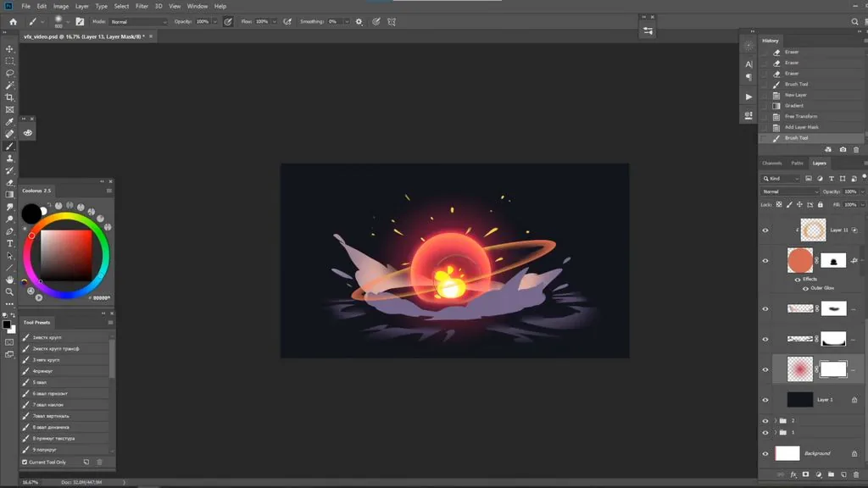Select the Eraser tool in toolbar
Screen dimensions: 868x488
tap(9, 183)
